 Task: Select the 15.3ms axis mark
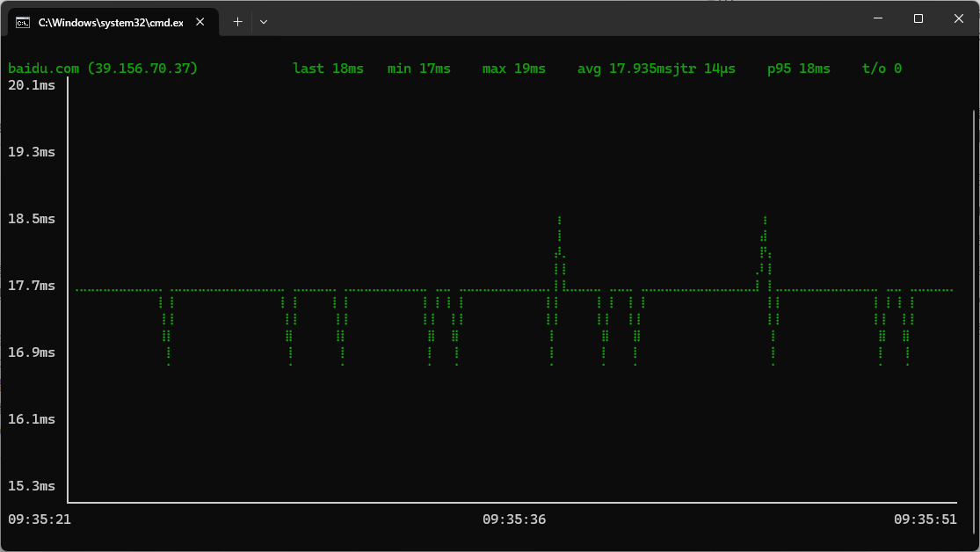tap(32, 485)
